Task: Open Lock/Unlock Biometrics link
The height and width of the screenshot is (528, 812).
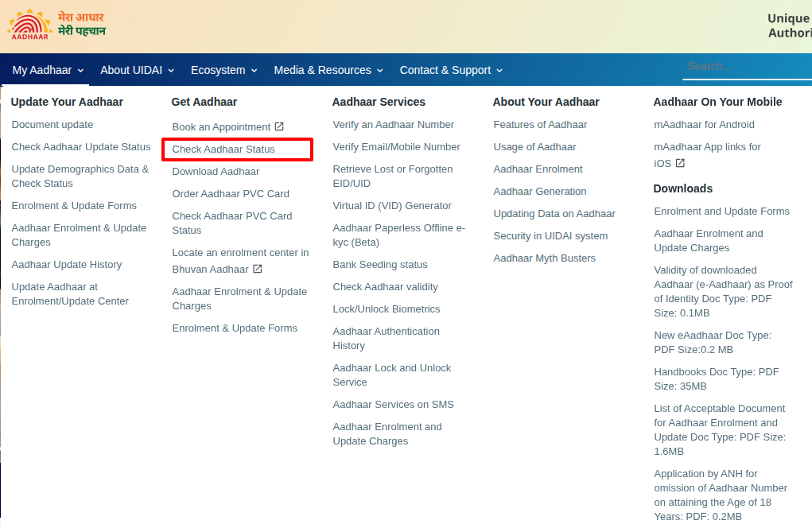Action: [387, 309]
